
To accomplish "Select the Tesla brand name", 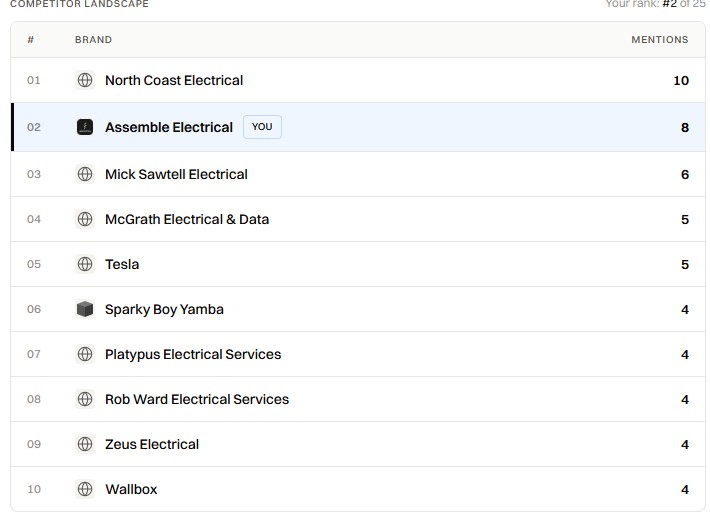I will (122, 264).
